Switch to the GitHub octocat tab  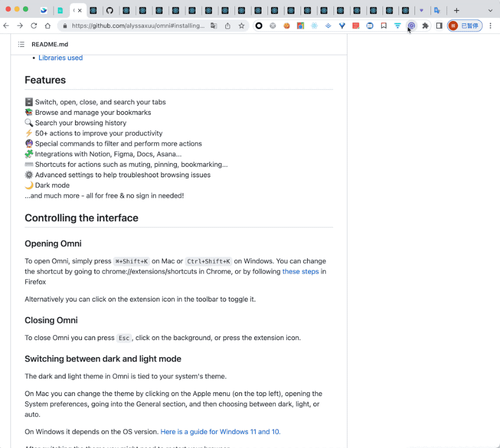[x=109, y=10]
